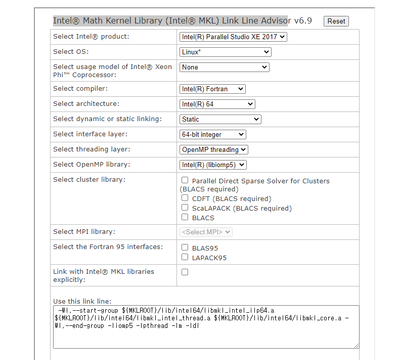Click the 'Select interface layer:' label
This screenshot has height=360, width=399.
click(x=90, y=134)
